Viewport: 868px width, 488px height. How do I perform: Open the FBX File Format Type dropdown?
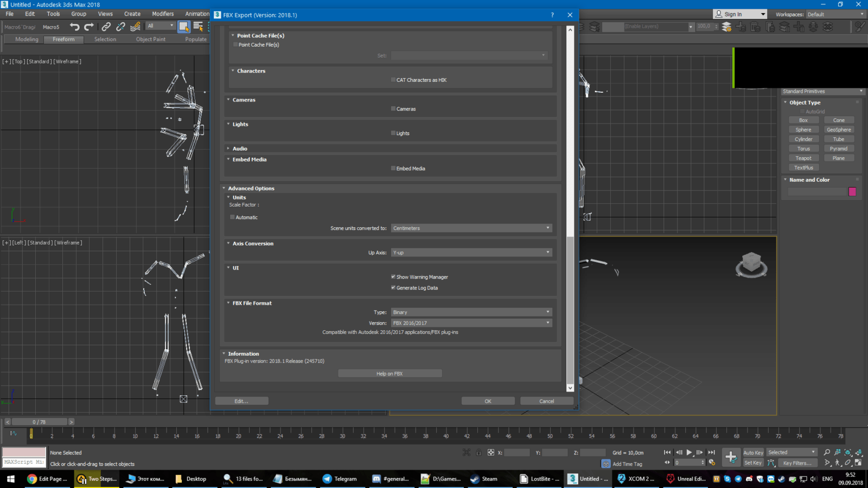click(x=471, y=312)
